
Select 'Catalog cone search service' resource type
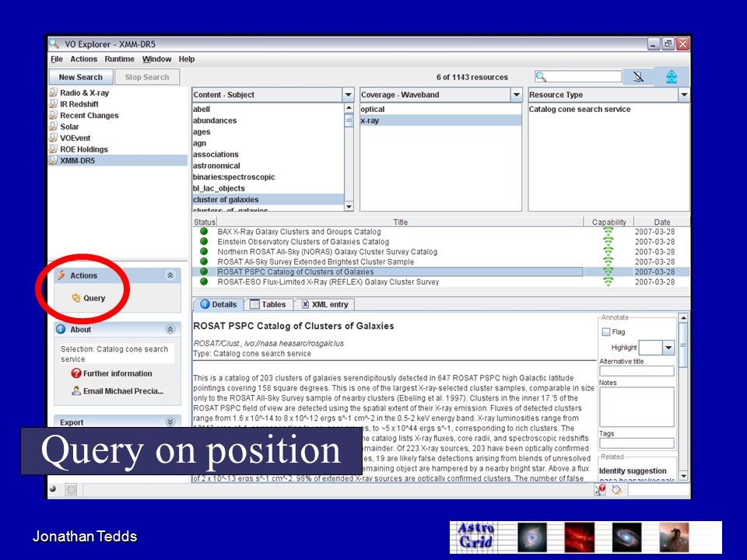pyautogui.click(x=608, y=109)
